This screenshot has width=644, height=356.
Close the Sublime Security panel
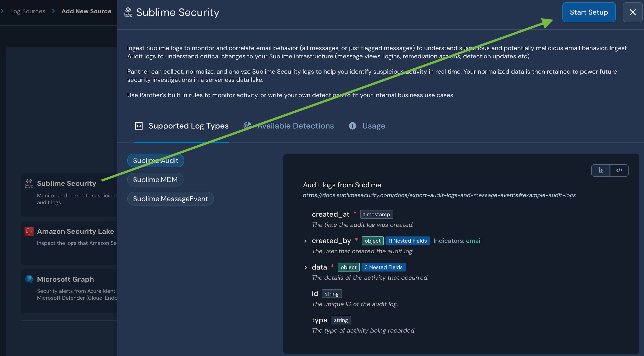pyautogui.click(x=632, y=12)
